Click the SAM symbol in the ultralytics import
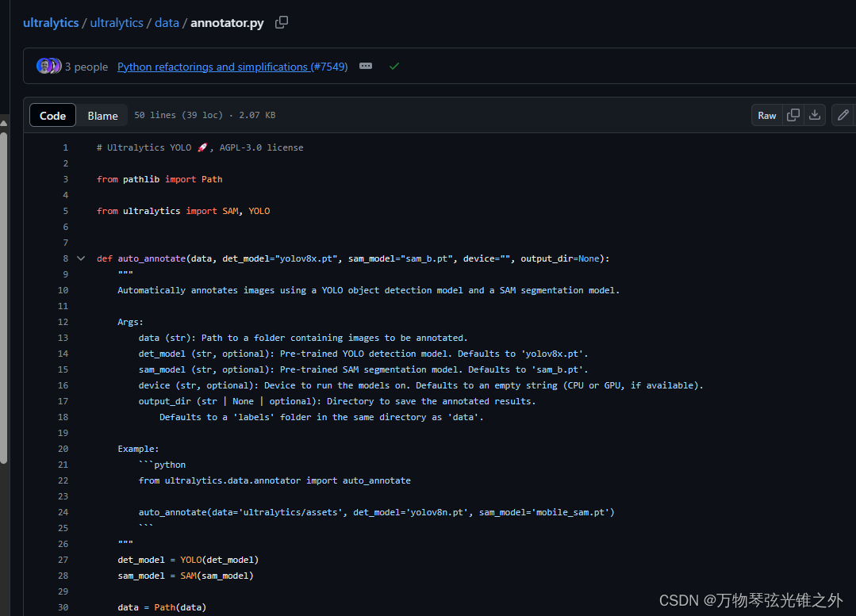This screenshot has height=616, width=856. 230,211
